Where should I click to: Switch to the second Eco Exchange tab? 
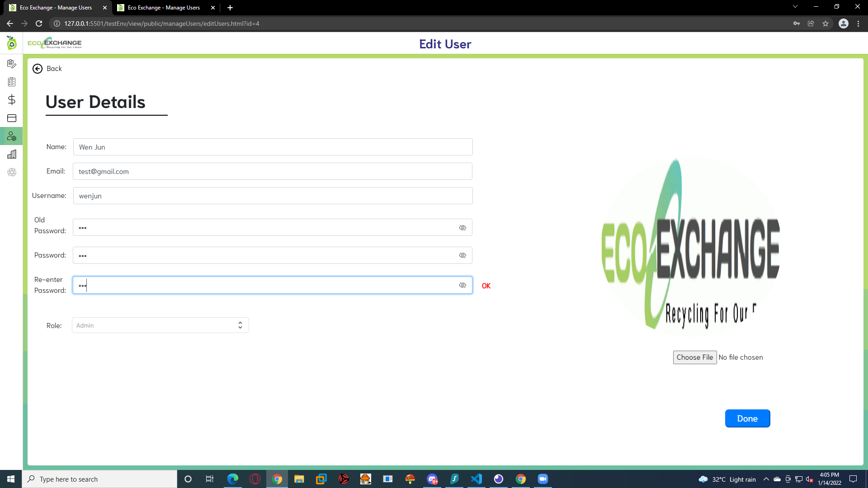pos(164,8)
